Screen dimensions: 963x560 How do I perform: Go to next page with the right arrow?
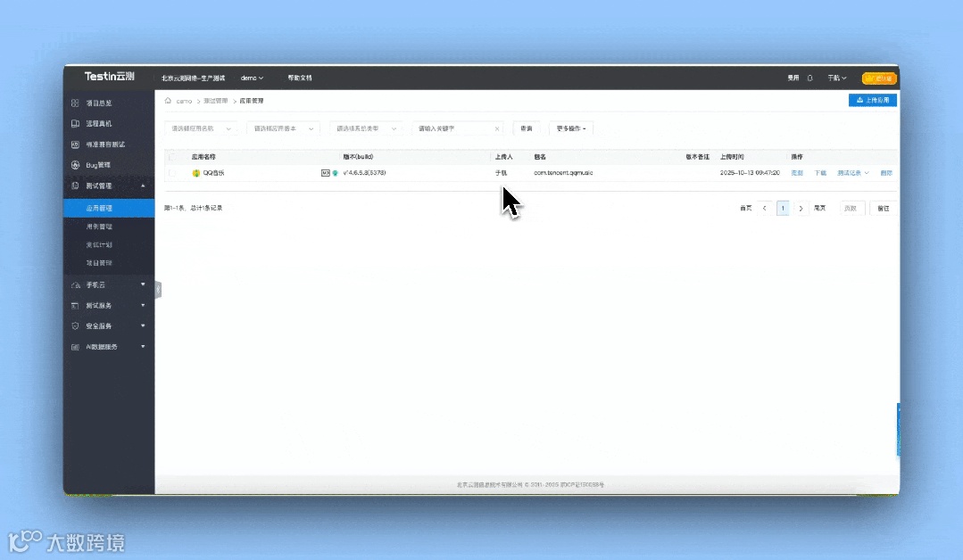click(801, 209)
